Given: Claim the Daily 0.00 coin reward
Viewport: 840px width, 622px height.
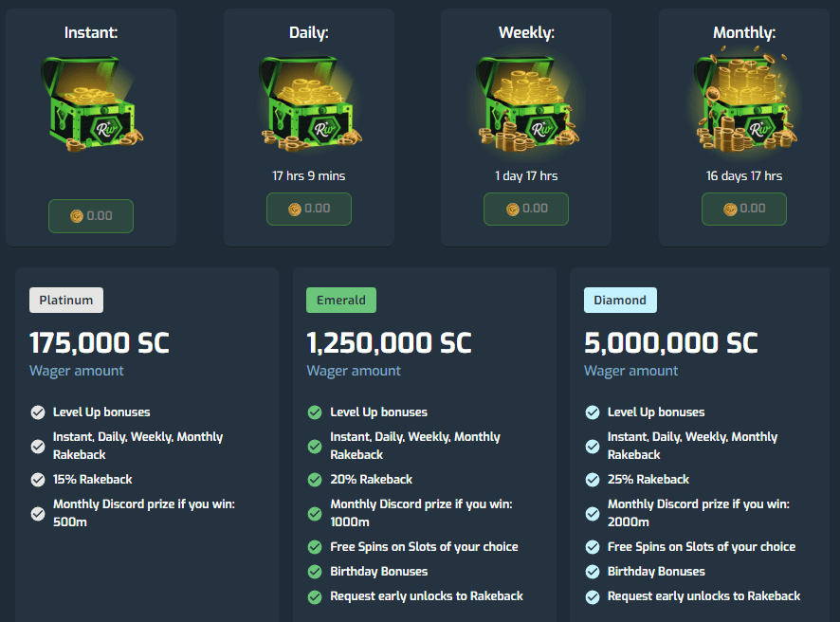Looking at the screenshot, I should click(x=309, y=209).
